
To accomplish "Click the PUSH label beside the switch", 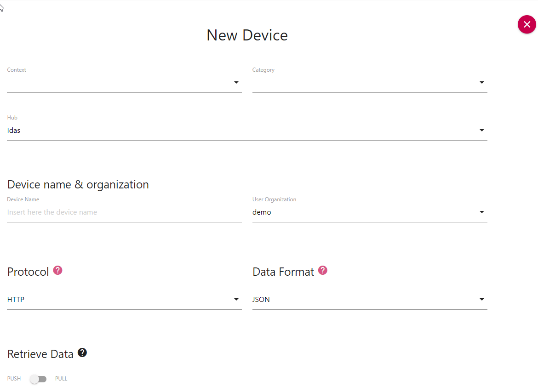I will (14, 379).
